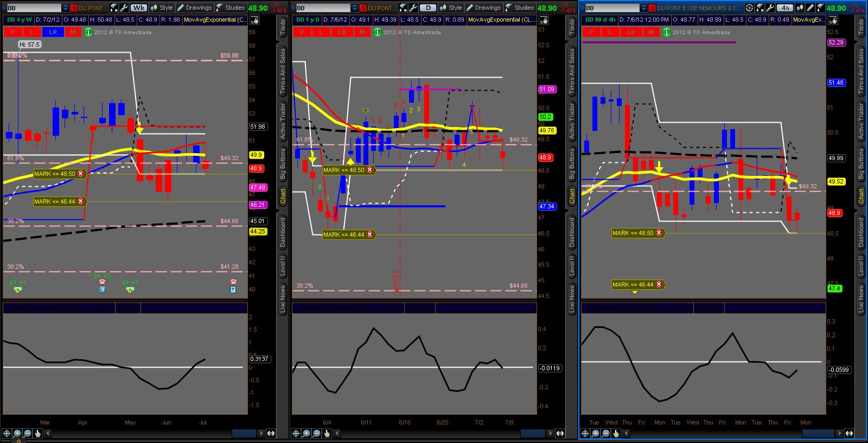Click the pencil Drawings icon in 4h chart
Viewport: 868px width, 443px height.
click(x=811, y=8)
